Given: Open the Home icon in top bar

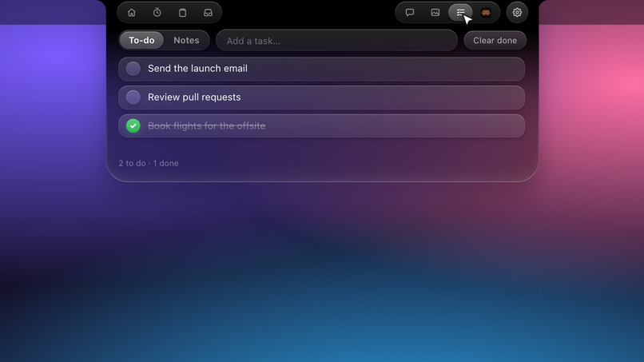Looking at the screenshot, I should (131, 12).
